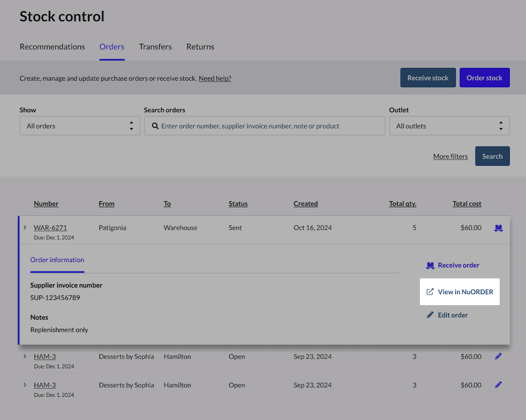Sort by Created column header

click(306, 204)
